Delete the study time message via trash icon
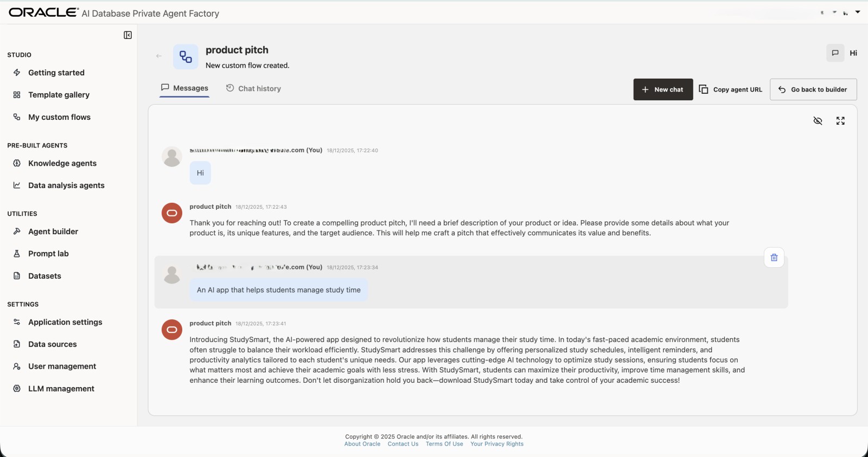This screenshot has width=868, height=457. [774, 258]
